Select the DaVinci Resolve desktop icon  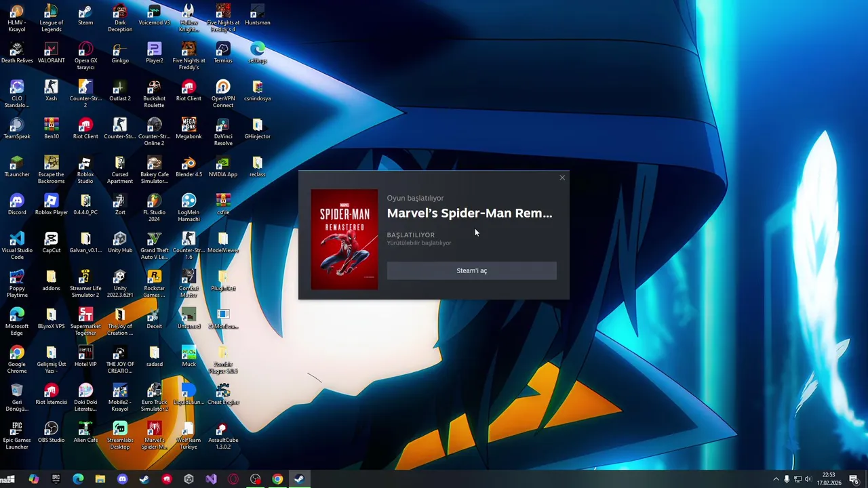click(223, 132)
